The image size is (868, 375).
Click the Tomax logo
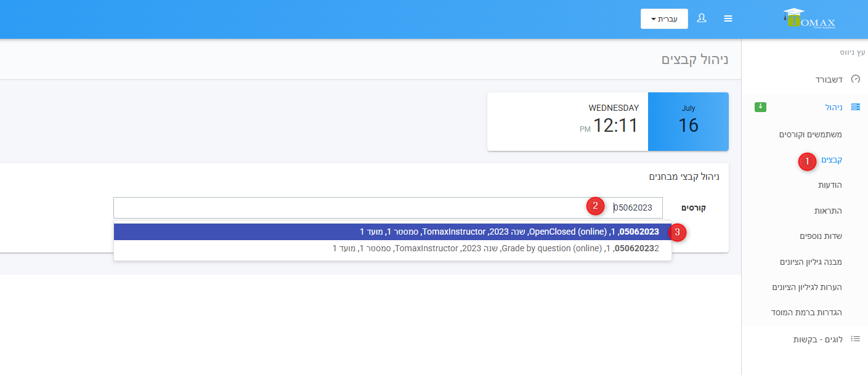(x=809, y=18)
